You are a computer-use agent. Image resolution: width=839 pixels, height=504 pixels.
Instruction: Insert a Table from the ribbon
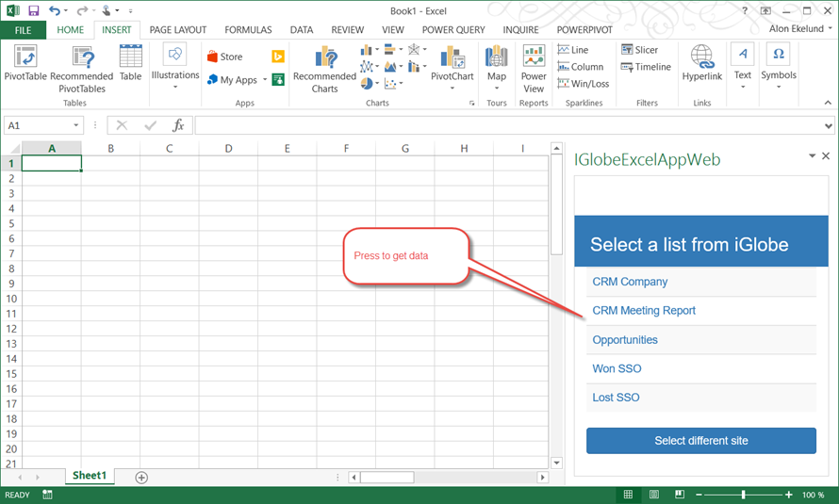click(x=130, y=63)
